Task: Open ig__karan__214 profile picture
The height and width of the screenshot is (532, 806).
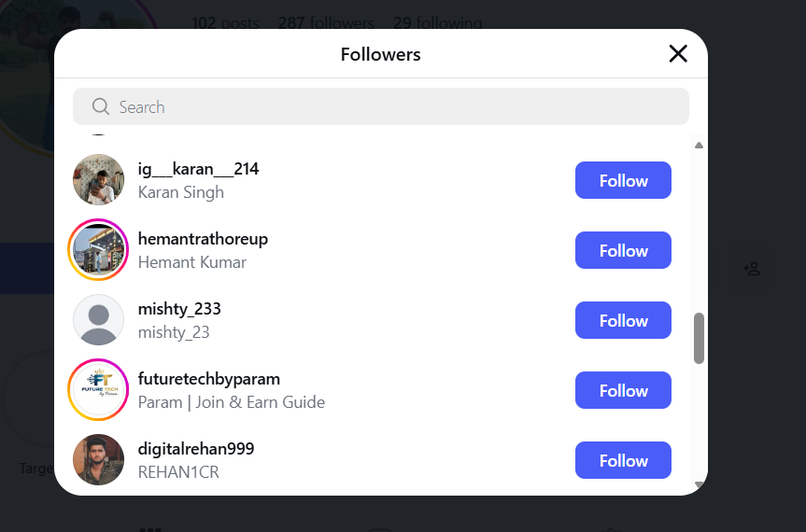Action: pyautogui.click(x=98, y=180)
